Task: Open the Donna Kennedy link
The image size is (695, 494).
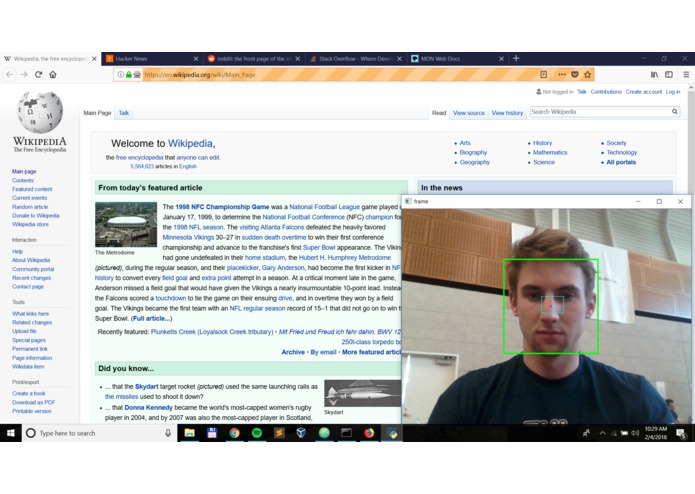Action: (x=148, y=408)
